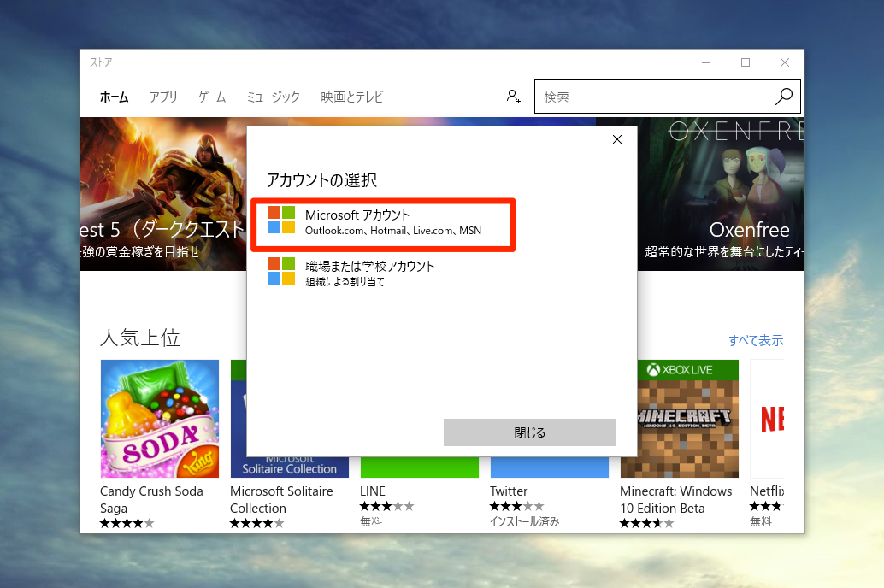Click the Microsoft logo beside 職場または学校アカウント

(281, 271)
